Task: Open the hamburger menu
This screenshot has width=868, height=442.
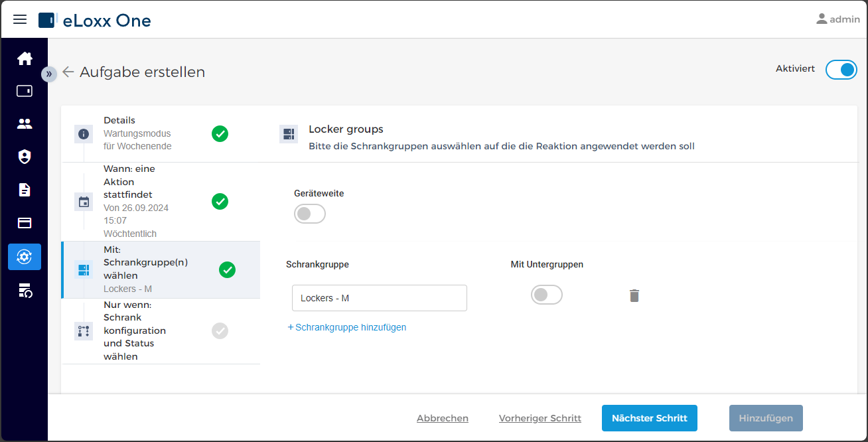Action: point(20,19)
